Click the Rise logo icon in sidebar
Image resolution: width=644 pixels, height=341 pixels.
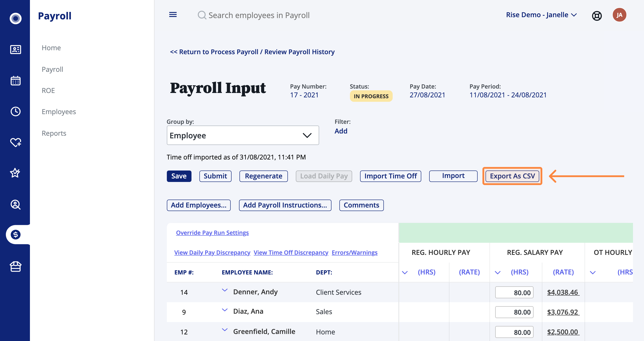[x=15, y=18]
